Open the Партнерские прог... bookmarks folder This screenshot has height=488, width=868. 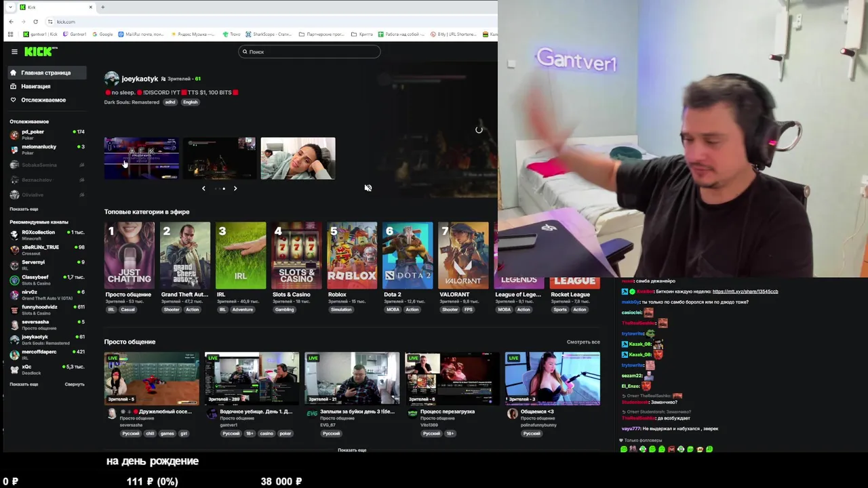321,34
